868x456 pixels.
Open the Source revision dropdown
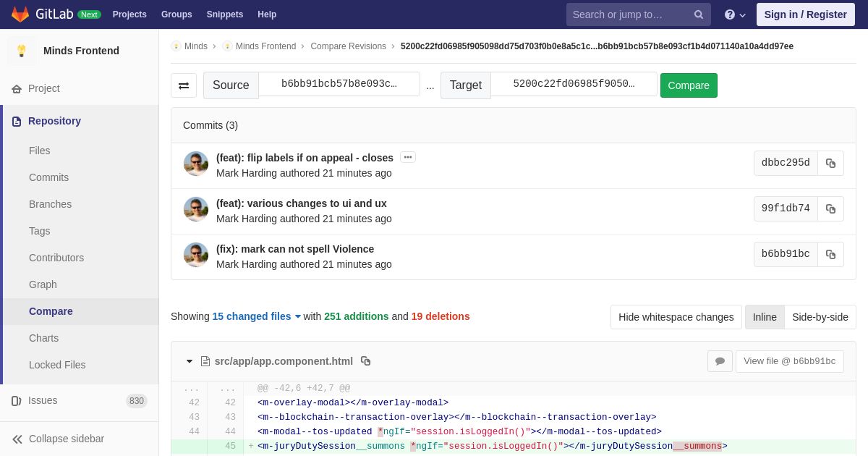(x=339, y=84)
